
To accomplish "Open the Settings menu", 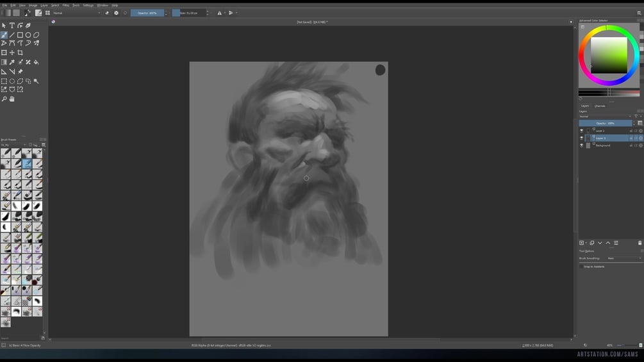I will (x=88, y=5).
